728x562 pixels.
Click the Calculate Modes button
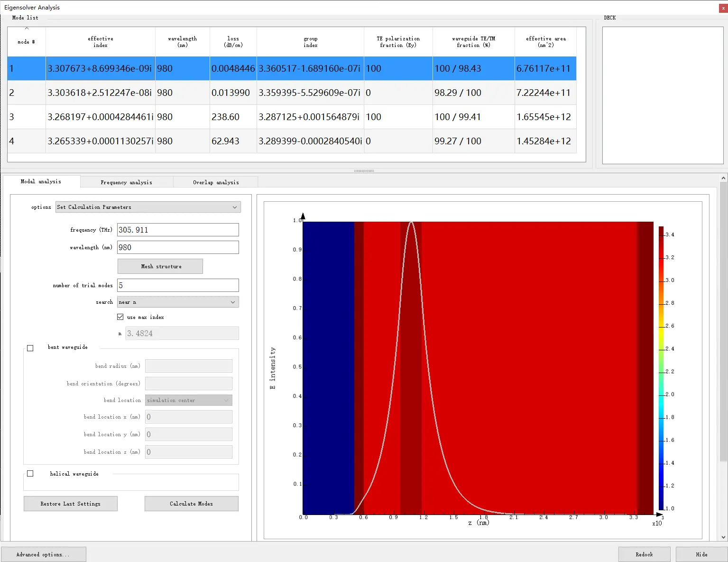[x=192, y=504]
